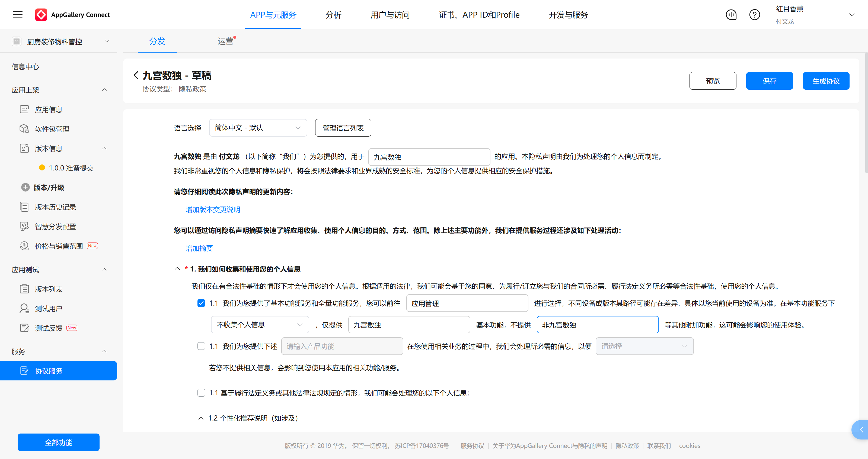This screenshot has width=868, height=459.
Task: Click the 价格与销售范围 icon
Action: [x=24, y=246]
